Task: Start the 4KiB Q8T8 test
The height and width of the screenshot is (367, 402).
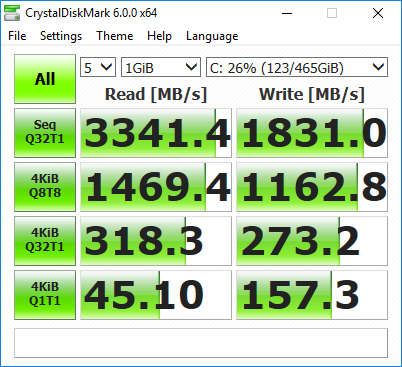Action: coord(45,187)
